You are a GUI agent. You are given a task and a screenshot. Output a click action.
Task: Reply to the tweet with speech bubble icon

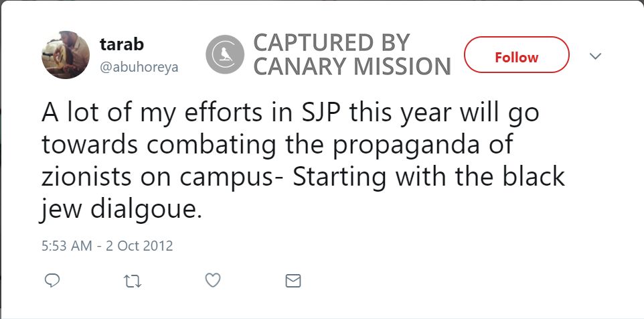pyautogui.click(x=52, y=281)
